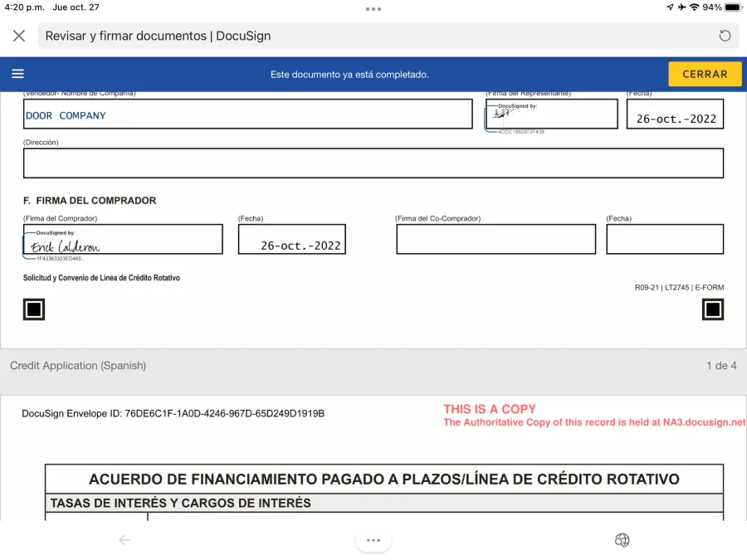747x560 pixels.
Task: Click Erick Calderon buyer signature
Action: [123, 240]
